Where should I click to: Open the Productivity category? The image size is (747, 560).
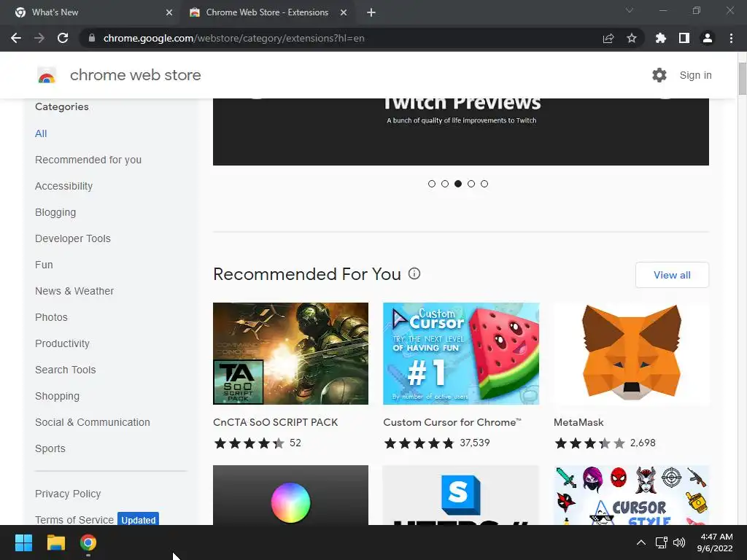pos(63,343)
